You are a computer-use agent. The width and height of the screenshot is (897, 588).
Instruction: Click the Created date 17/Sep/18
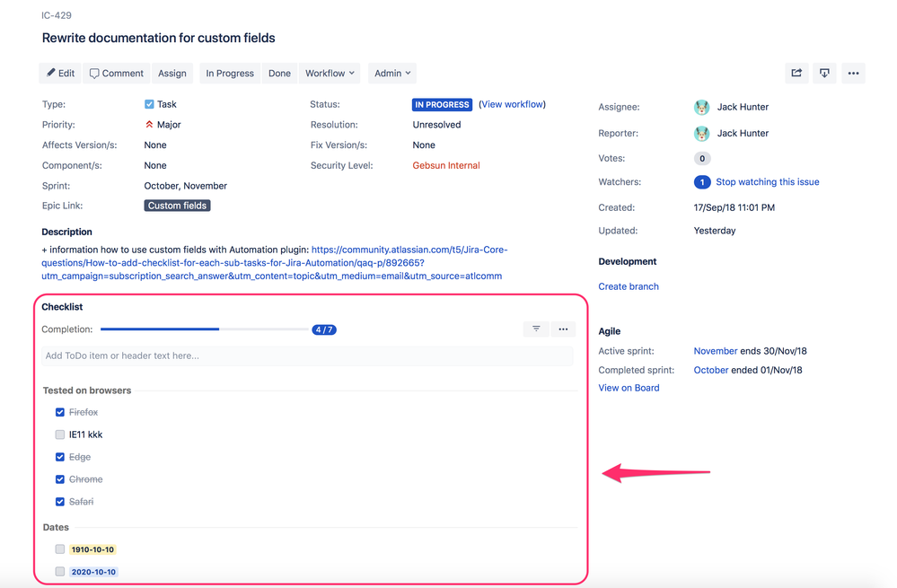[734, 207]
